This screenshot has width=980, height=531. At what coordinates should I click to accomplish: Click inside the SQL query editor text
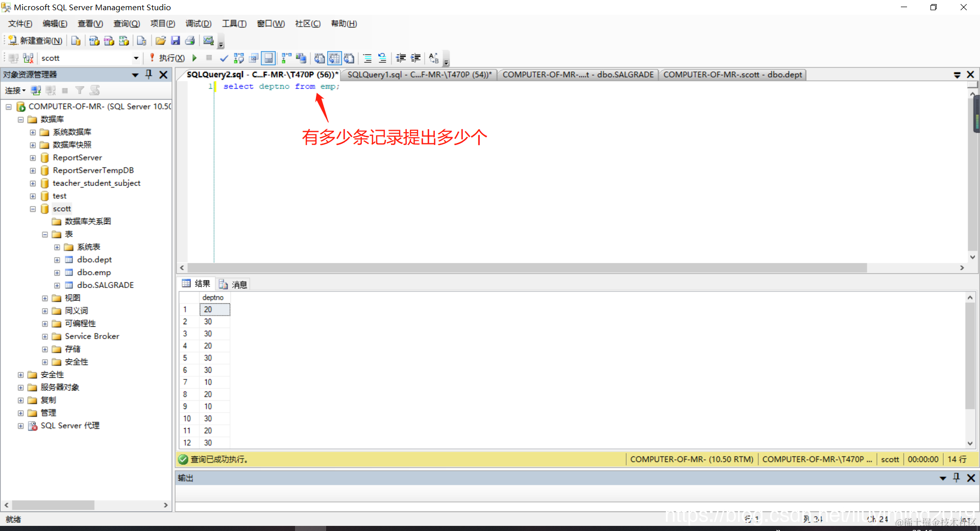pos(281,87)
